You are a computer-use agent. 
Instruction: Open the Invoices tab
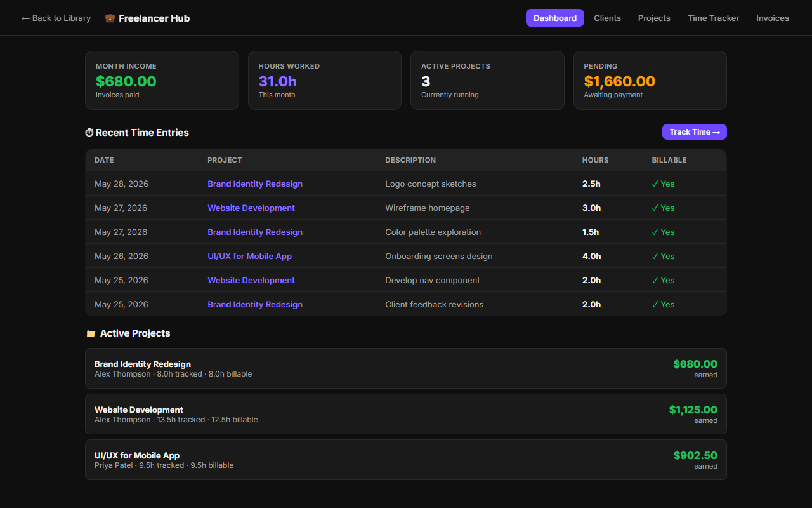773,18
